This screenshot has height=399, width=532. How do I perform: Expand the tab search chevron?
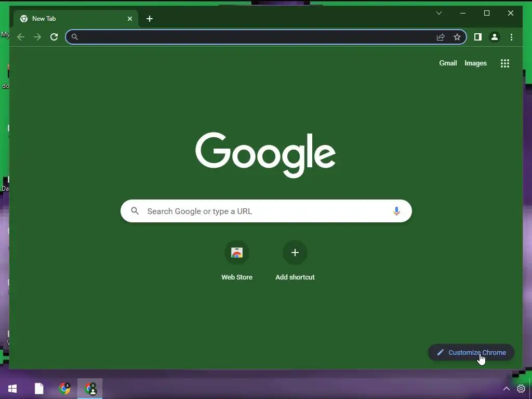tap(438, 13)
